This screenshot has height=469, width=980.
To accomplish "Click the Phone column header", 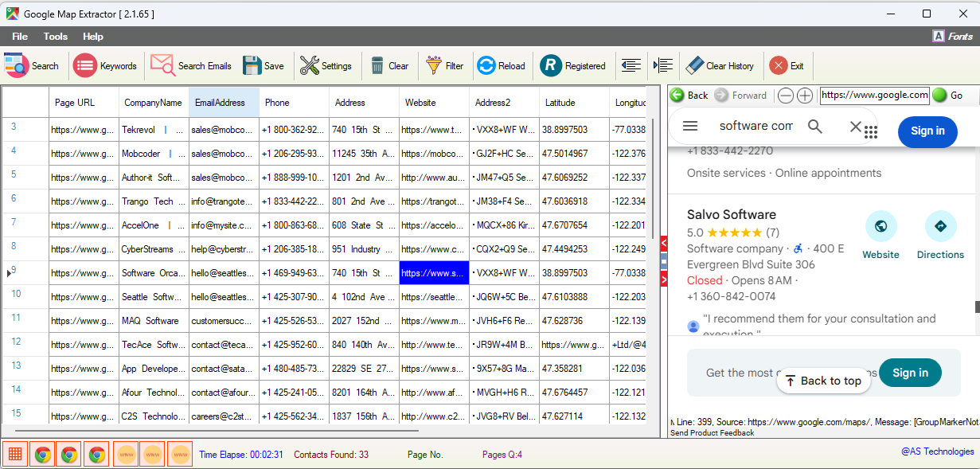I will coord(294,103).
